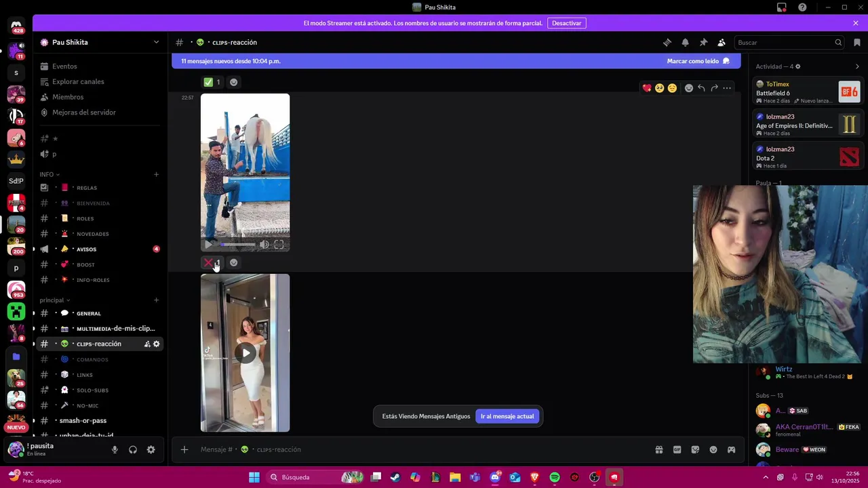Forward the message
This screenshot has height=488, width=868.
click(714, 88)
